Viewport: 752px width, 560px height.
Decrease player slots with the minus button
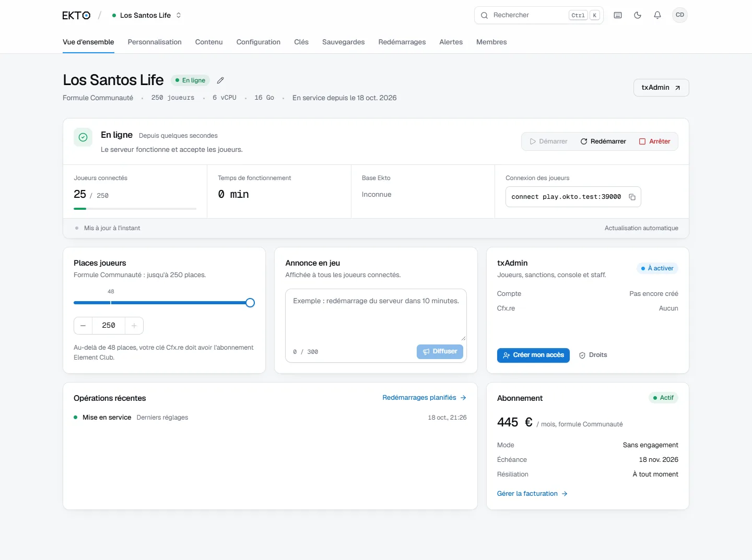pos(83,326)
